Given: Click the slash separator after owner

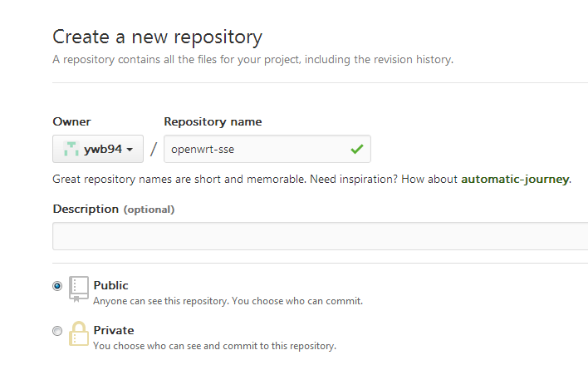Looking at the screenshot, I should pos(154,149).
